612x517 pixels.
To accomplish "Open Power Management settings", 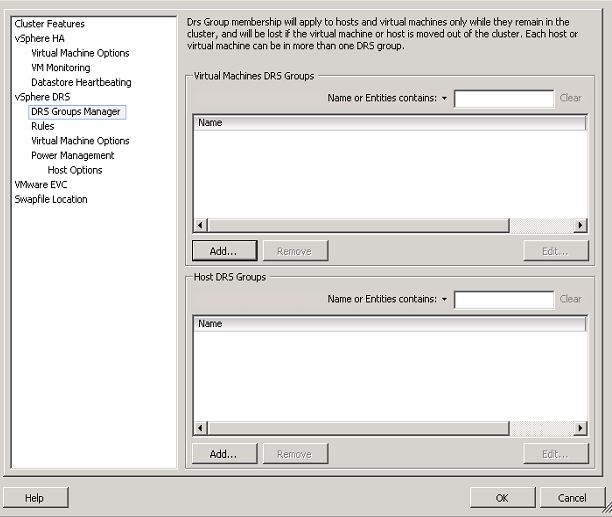I will [72, 155].
